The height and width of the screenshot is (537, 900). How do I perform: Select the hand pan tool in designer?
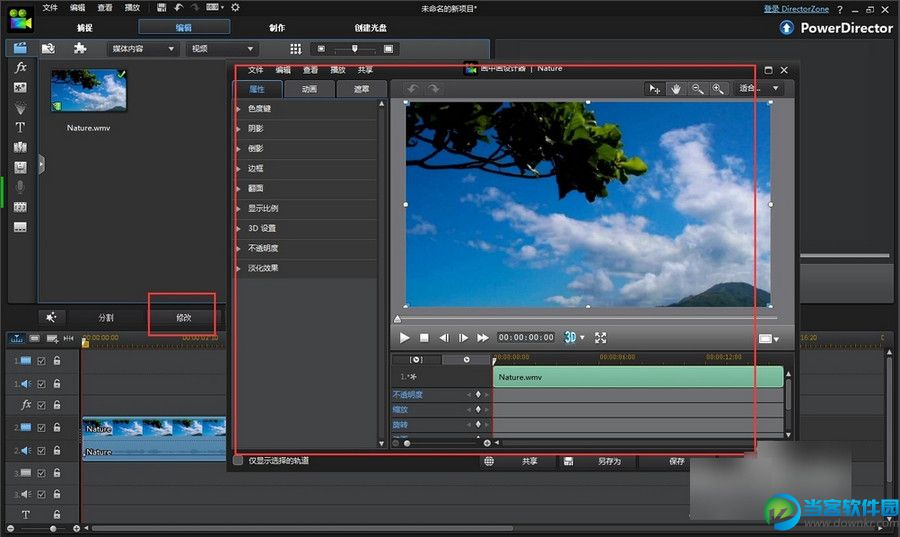pyautogui.click(x=676, y=89)
